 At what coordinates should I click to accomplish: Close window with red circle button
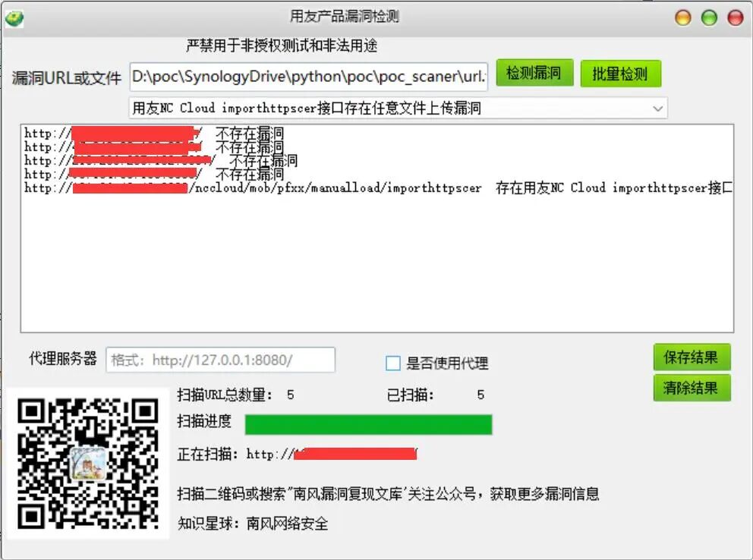736,17
